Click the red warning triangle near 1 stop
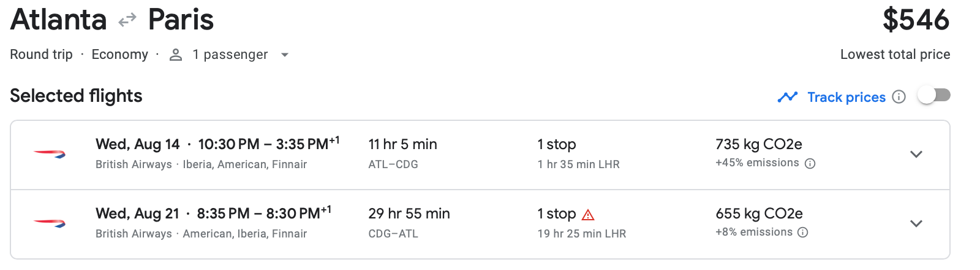 pos(588,214)
